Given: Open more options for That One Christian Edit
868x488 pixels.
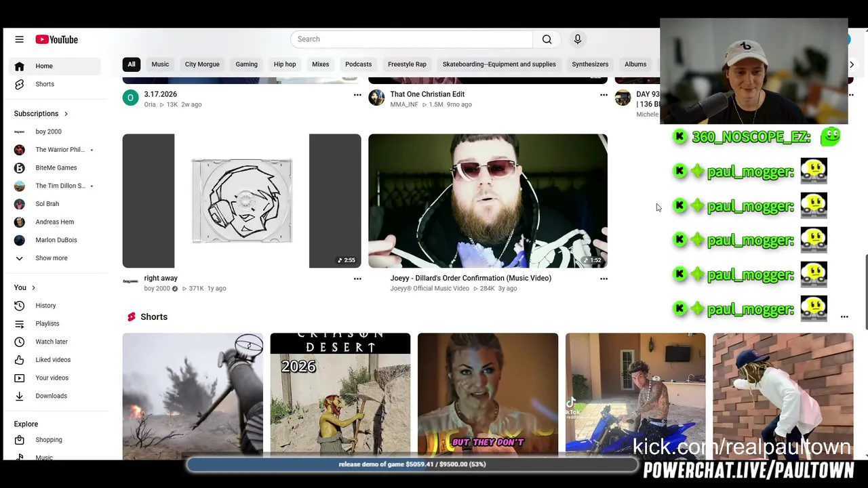Looking at the screenshot, I should point(604,95).
